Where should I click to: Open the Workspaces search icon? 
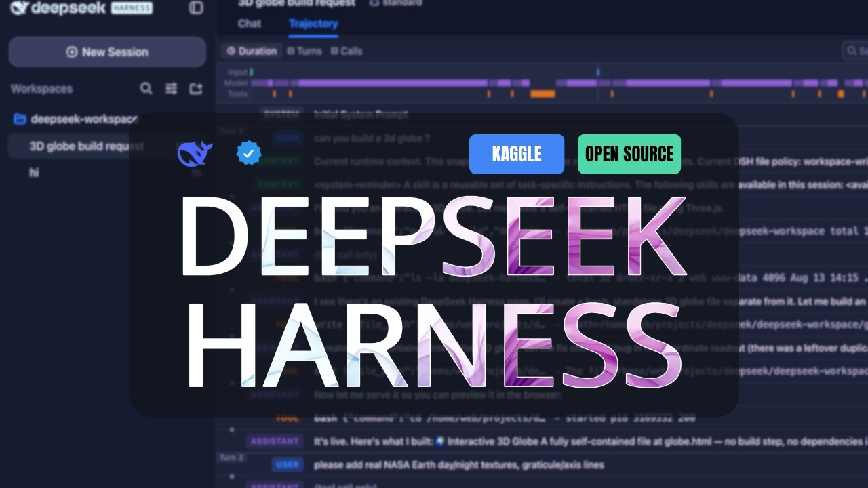coord(146,89)
